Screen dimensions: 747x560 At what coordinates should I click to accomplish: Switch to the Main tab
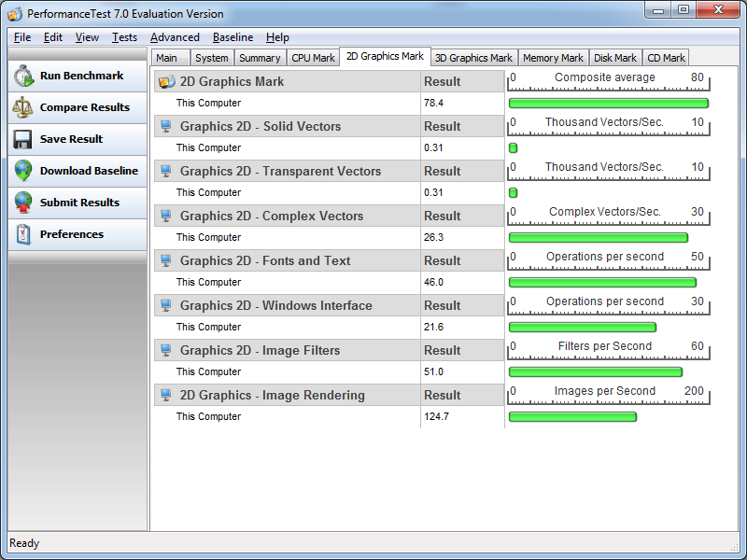[x=170, y=58]
